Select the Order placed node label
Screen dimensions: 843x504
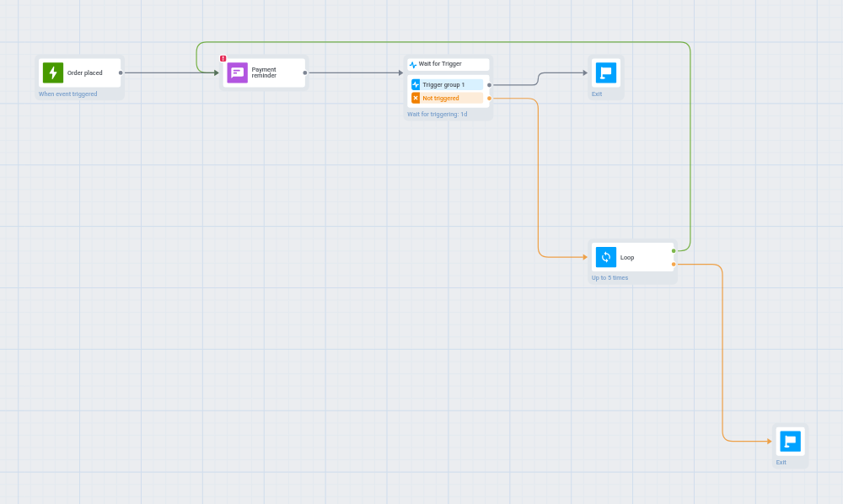(x=84, y=72)
